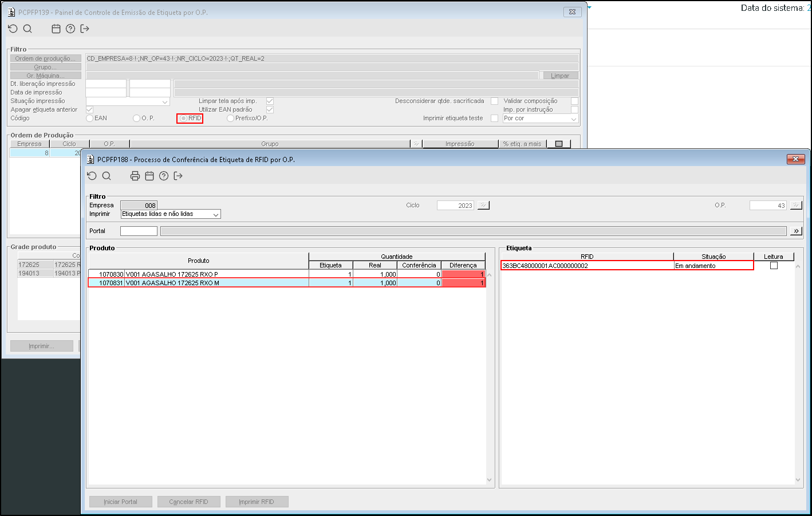This screenshot has width=812, height=516.
Task: Click the O.P. field showing 43
Action: [x=768, y=205]
